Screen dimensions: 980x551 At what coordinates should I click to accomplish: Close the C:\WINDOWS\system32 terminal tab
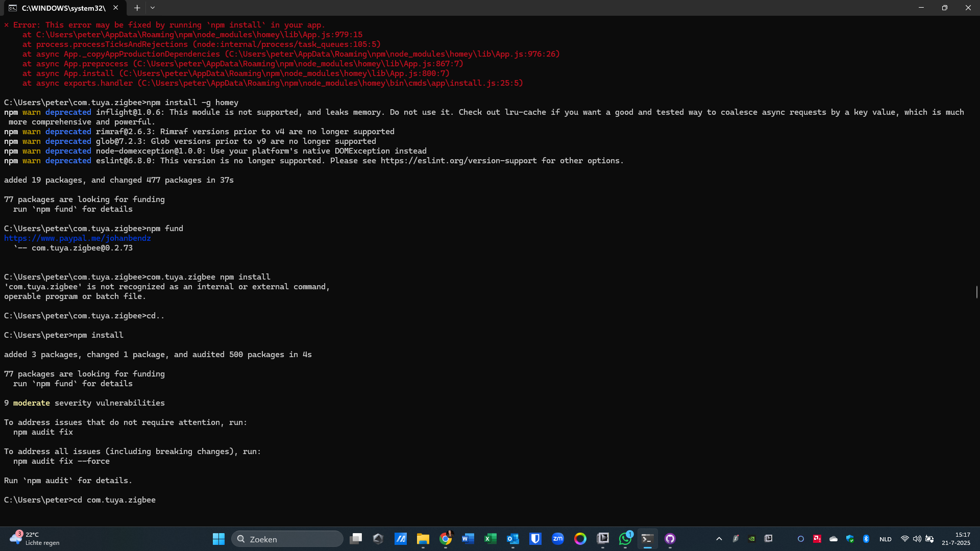[116, 8]
